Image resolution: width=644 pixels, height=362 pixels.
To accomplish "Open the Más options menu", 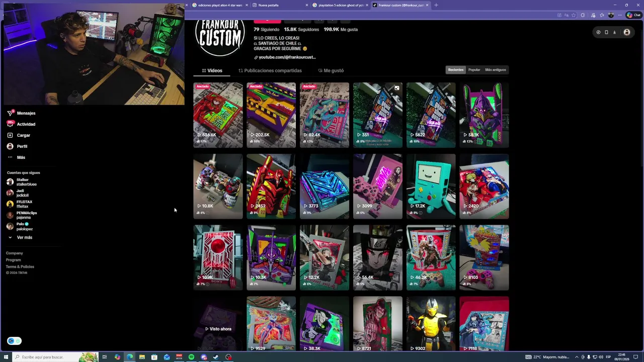I will click(x=16, y=157).
